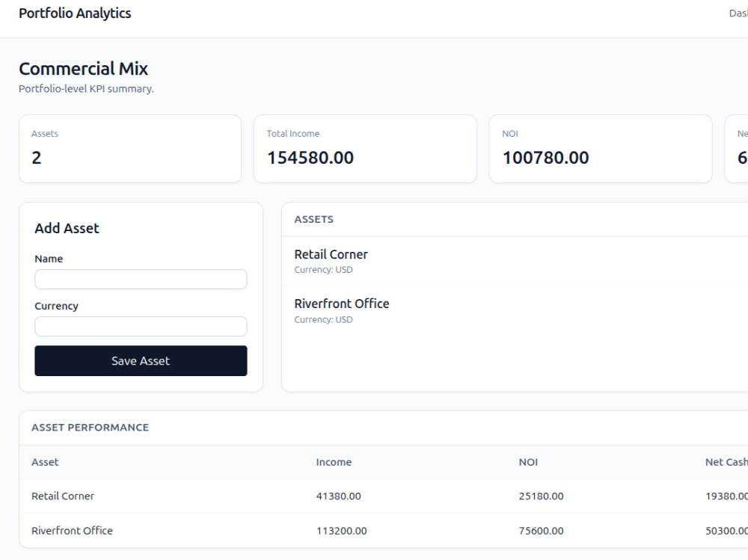This screenshot has width=748, height=560.
Task: Click the Total Income card label
Action: click(x=293, y=134)
